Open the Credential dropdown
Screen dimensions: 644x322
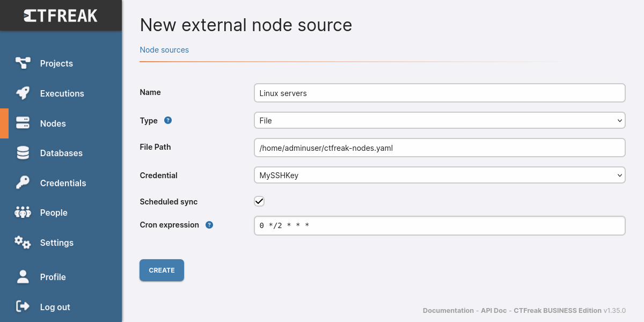pyautogui.click(x=440, y=175)
